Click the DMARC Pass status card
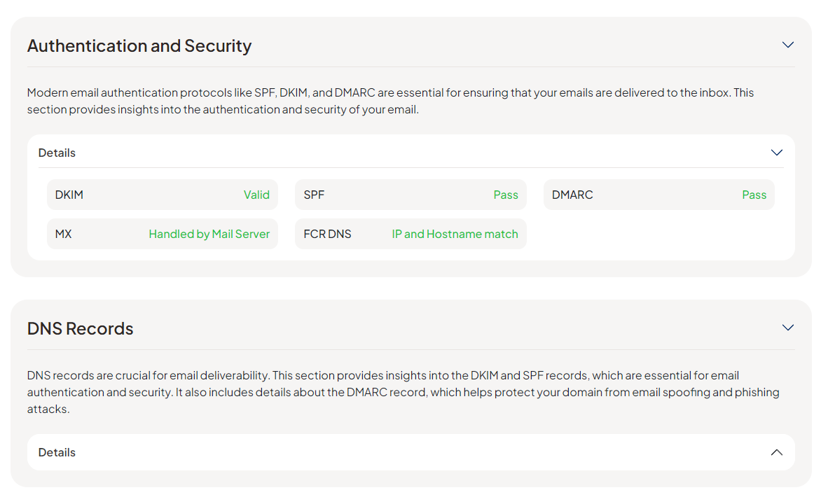Image resolution: width=828 pixels, height=504 pixels. (x=658, y=195)
